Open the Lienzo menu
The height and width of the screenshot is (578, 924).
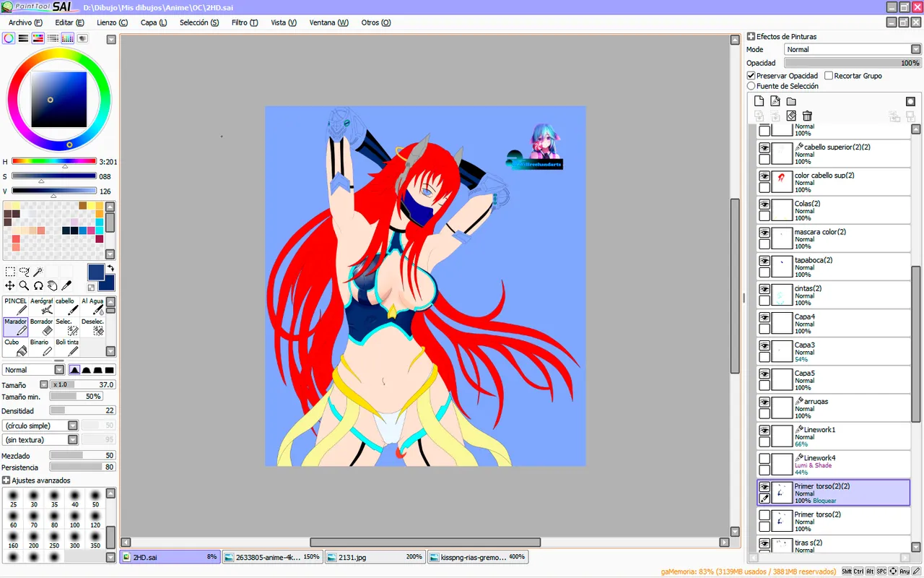[x=112, y=22]
